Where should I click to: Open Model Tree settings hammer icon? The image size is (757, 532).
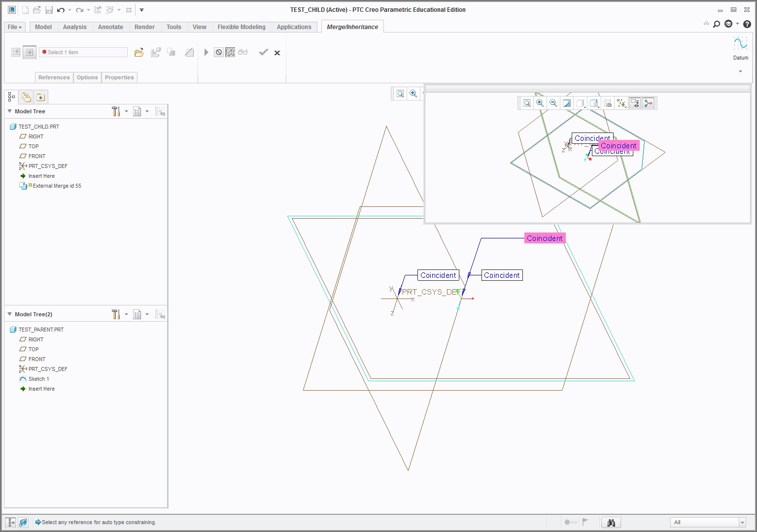click(116, 111)
